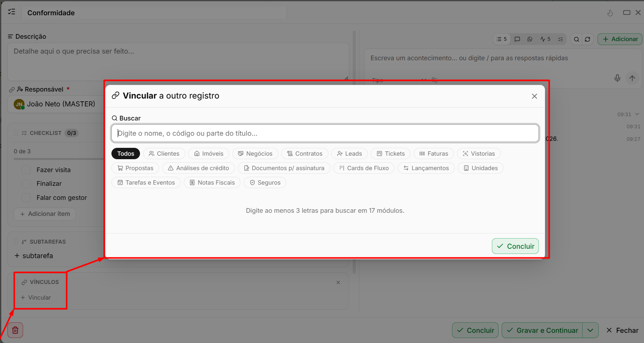The height and width of the screenshot is (343, 644).
Task: Open the comments filter icon
Action: pyautogui.click(x=517, y=39)
